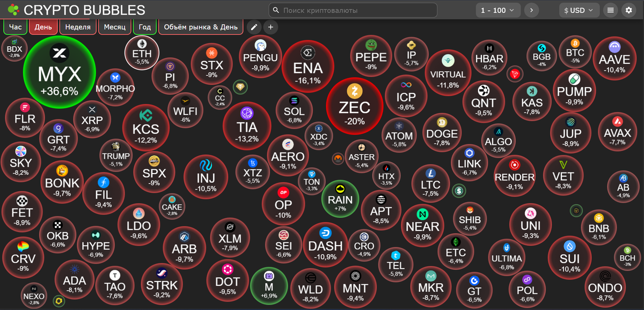
Task: Open the ETH bubble
Action: [x=142, y=53]
